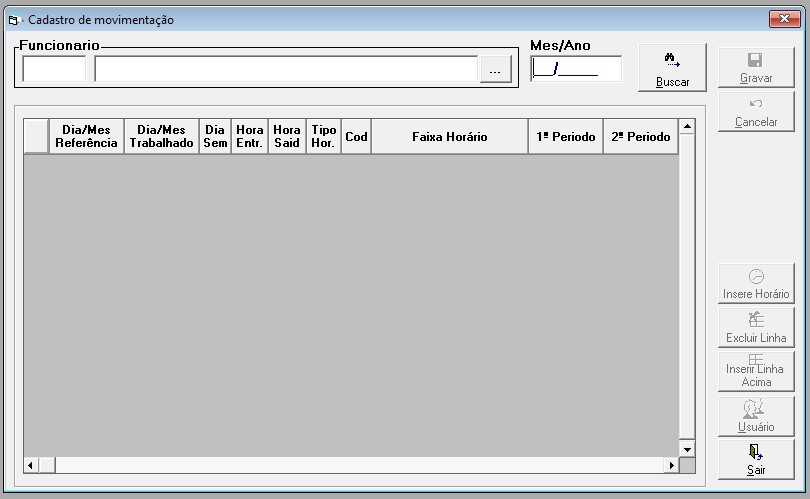Viewport: 810px width, 499px height.
Task: Click the Funcionario code input field
Action: click(x=54, y=69)
